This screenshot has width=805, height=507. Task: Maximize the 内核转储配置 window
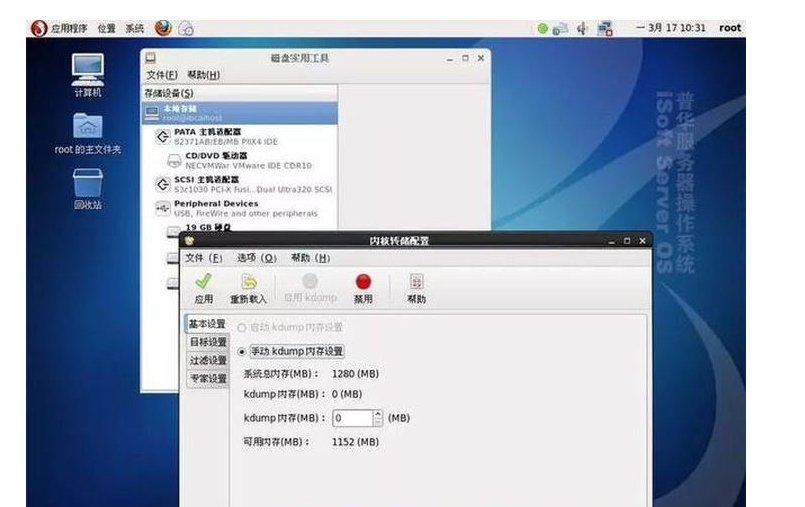coord(626,240)
